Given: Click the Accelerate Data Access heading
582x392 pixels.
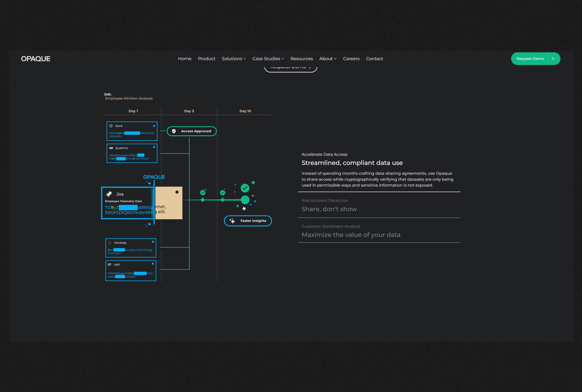Looking at the screenshot, I should [x=324, y=155].
